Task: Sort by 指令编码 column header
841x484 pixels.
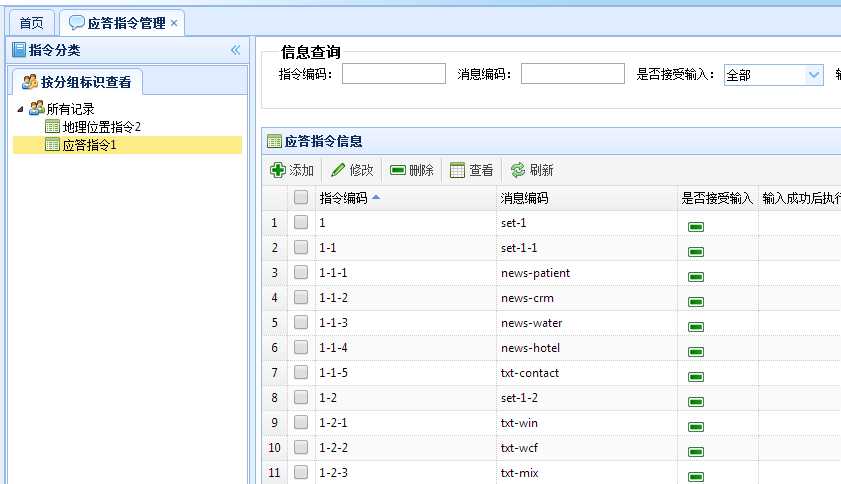Action: 405,198
